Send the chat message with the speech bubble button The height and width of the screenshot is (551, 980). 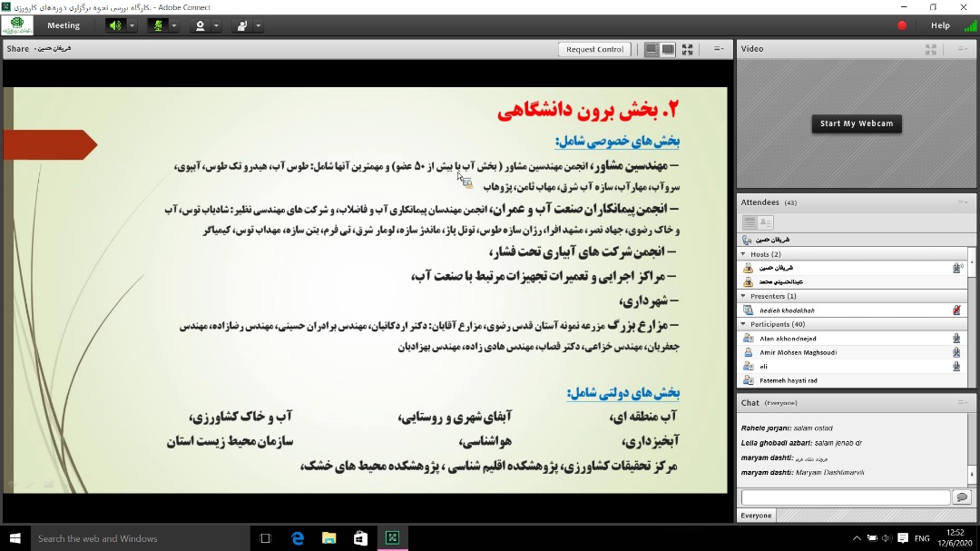[962, 497]
